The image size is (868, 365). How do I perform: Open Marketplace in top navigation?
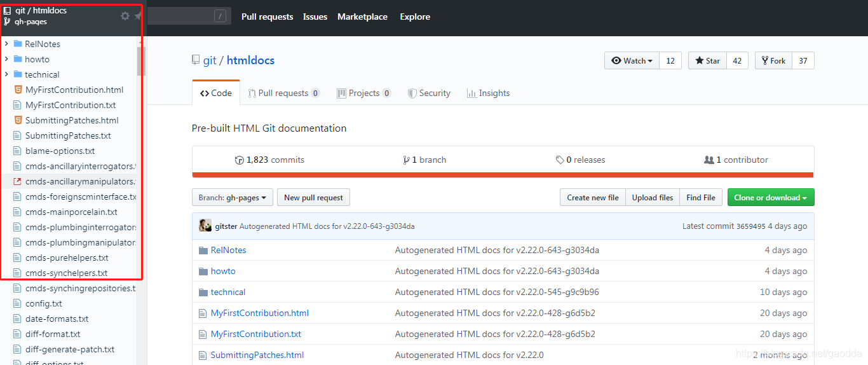point(362,17)
